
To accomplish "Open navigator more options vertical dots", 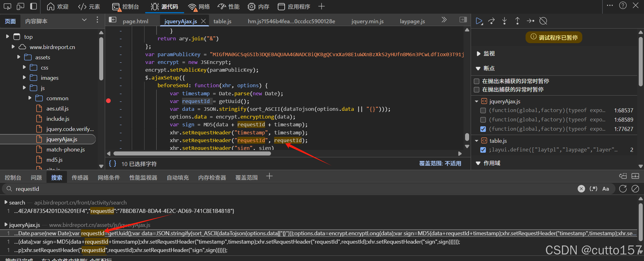I will click(x=97, y=20).
